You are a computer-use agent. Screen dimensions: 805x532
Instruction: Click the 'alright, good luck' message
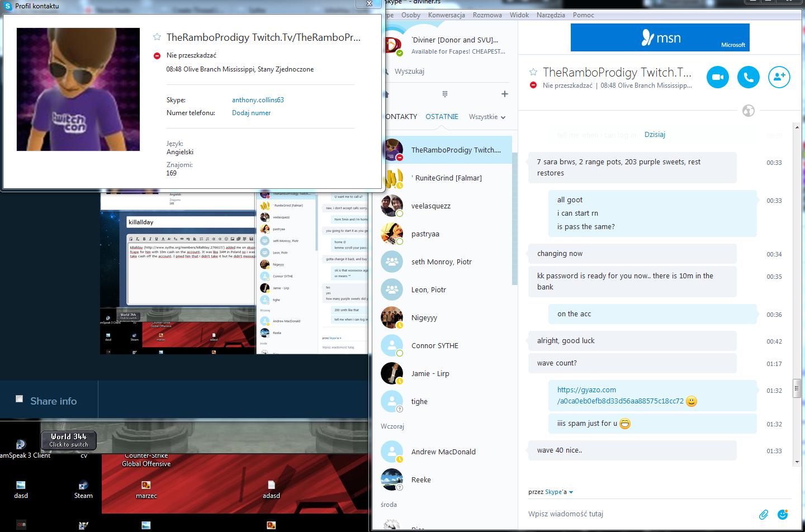[x=632, y=341]
